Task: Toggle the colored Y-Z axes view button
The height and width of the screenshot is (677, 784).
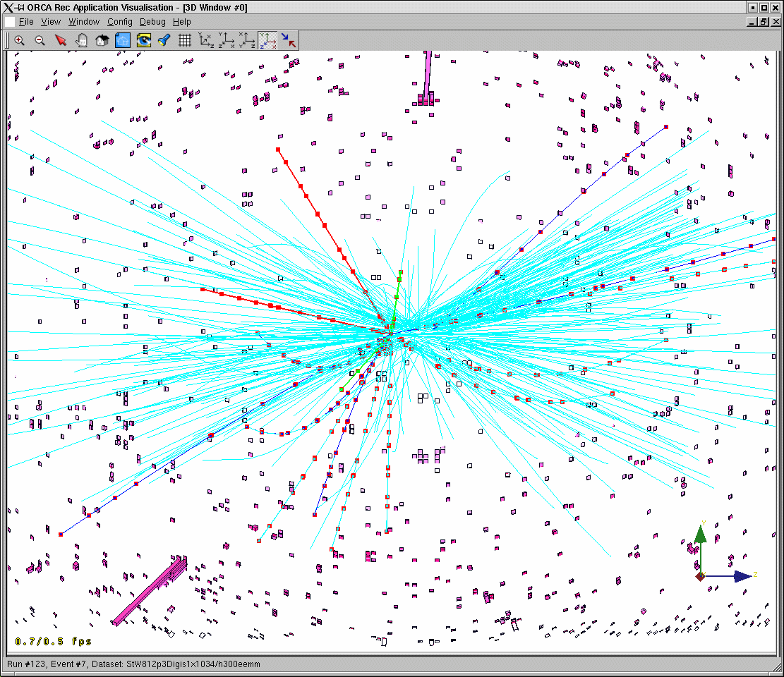Action: click(x=268, y=40)
